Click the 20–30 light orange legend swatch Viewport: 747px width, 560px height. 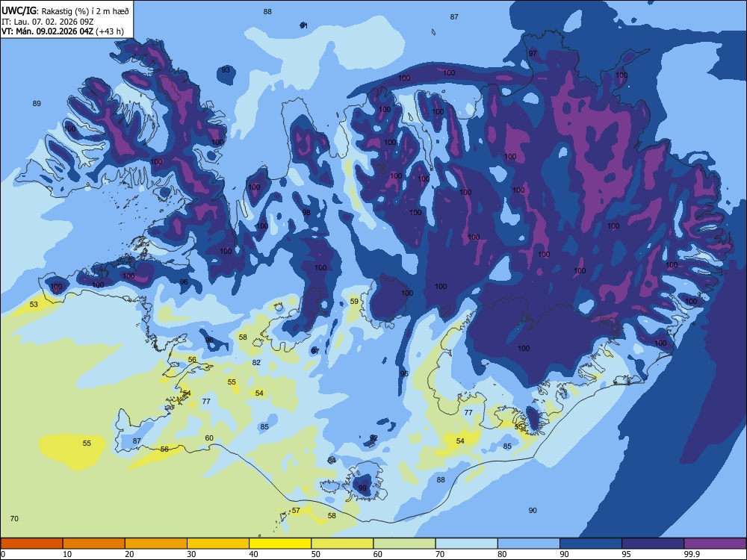pos(156,544)
